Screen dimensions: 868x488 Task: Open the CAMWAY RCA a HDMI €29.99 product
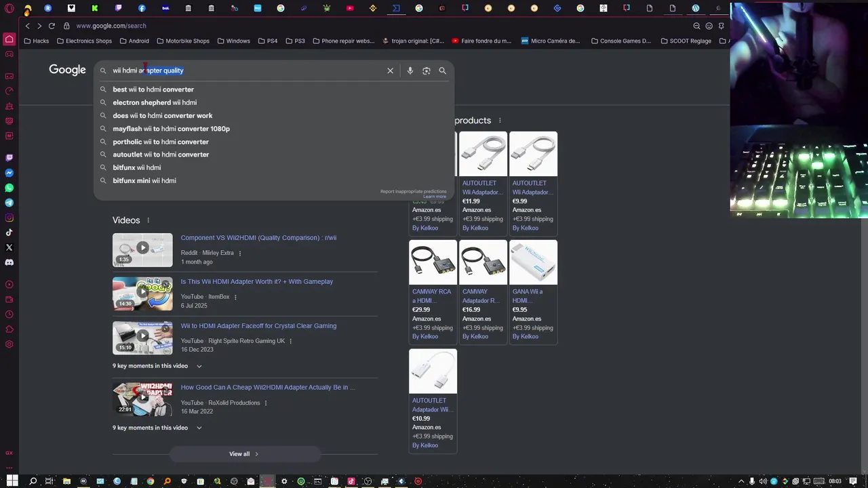(x=433, y=291)
